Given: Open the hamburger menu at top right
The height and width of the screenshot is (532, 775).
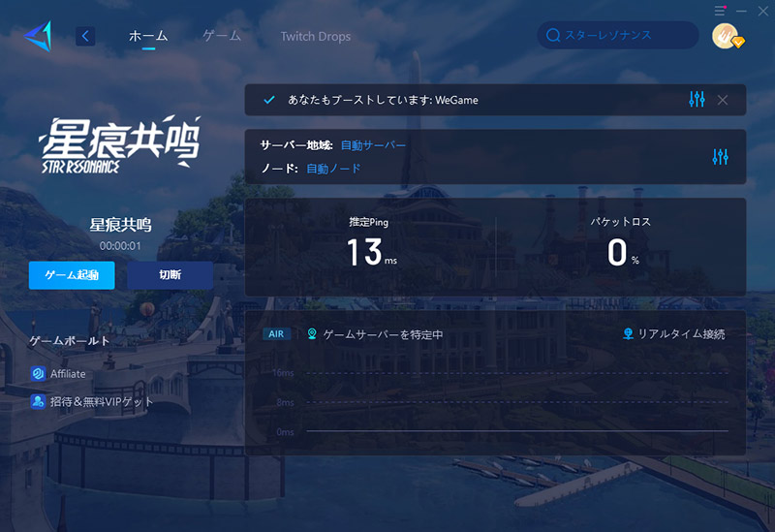Looking at the screenshot, I should point(720,11).
